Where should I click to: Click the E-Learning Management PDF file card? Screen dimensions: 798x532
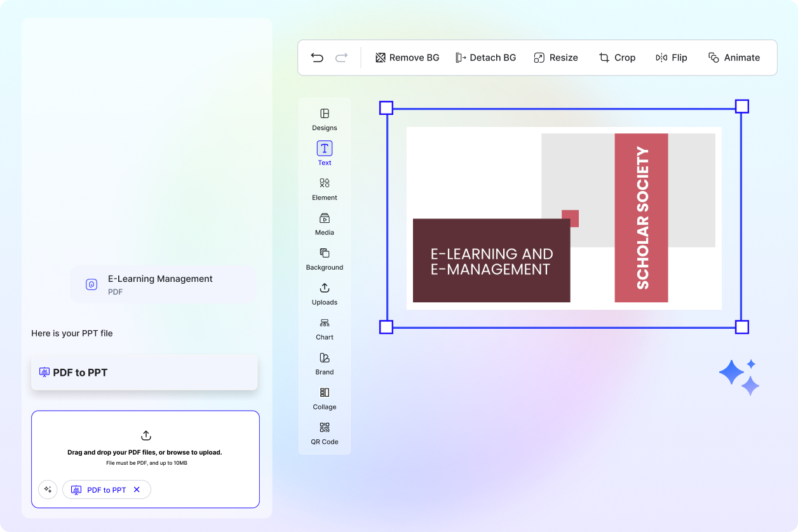pyautogui.click(x=163, y=284)
